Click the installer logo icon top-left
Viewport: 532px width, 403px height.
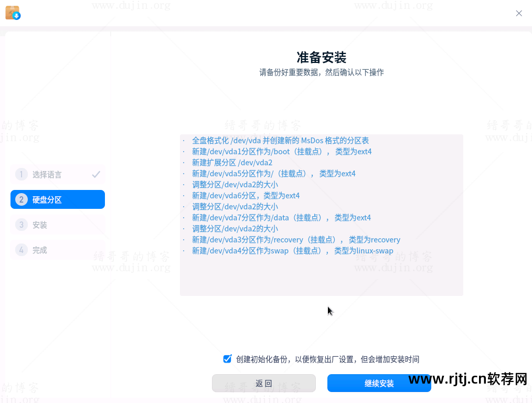(x=13, y=12)
